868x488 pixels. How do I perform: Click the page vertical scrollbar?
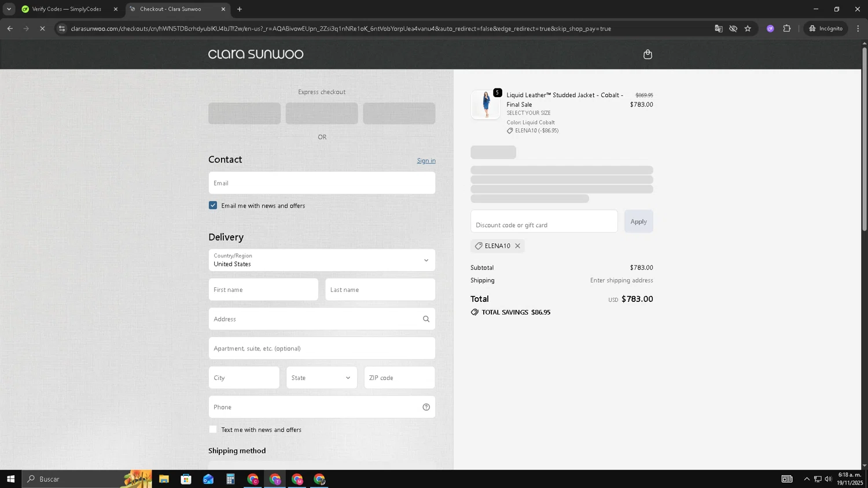click(x=865, y=139)
